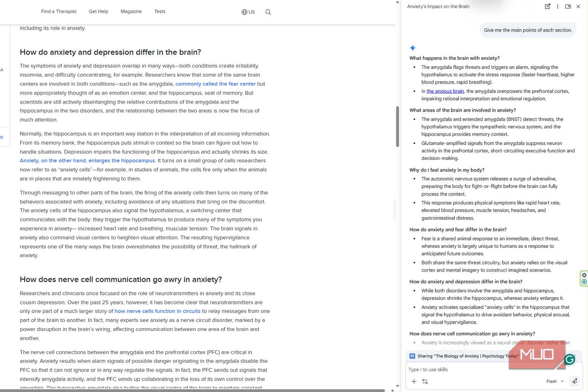Open the Get Help menu
This screenshot has width=588, height=392.
pyautogui.click(x=98, y=11)
